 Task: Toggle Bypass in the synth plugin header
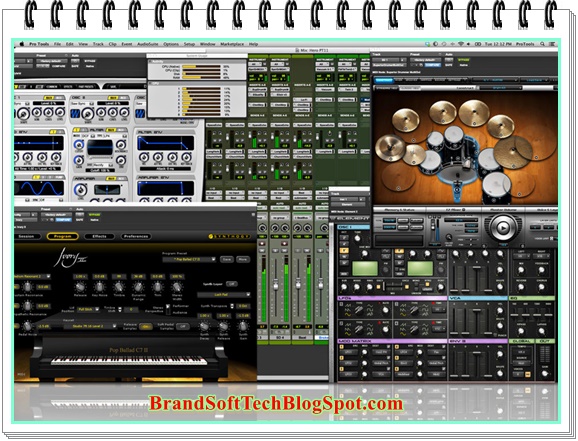(x=90, y=61)
